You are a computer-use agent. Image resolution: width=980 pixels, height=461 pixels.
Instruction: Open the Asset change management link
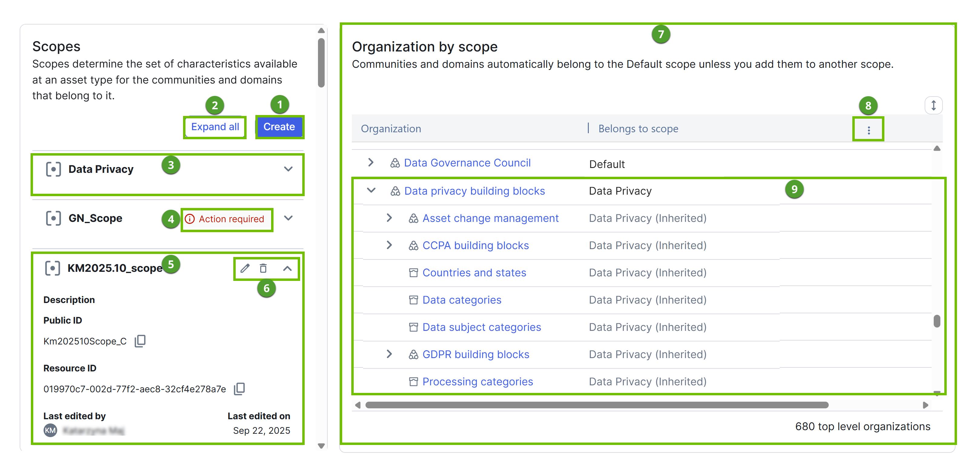(490, 218)
